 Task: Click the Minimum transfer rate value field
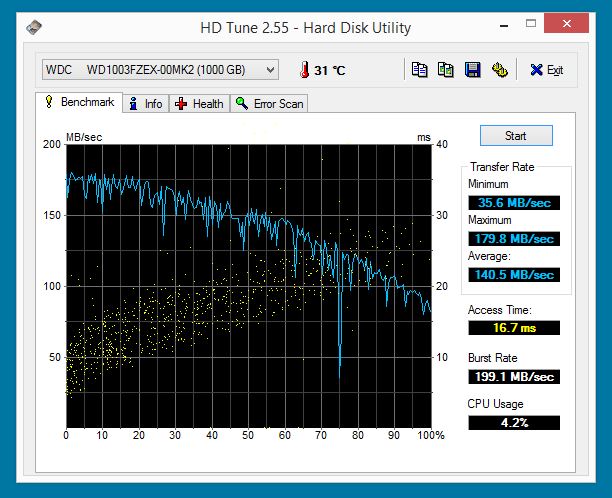coord(514,202)
